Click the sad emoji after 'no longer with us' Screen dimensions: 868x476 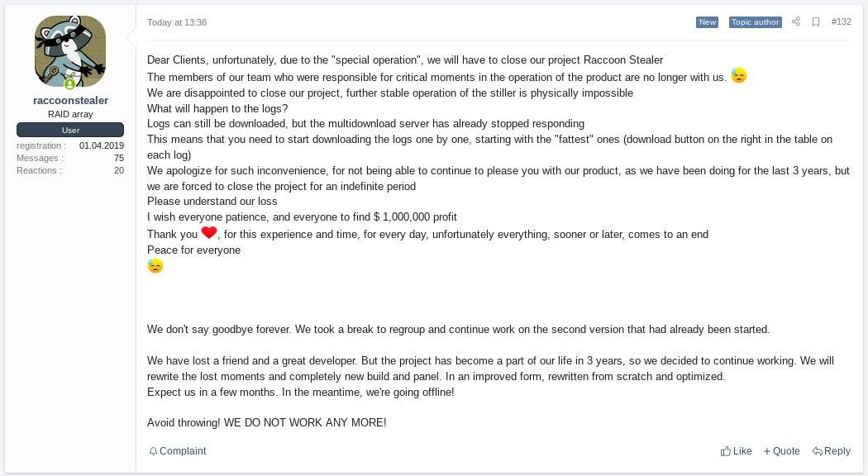(739, 76)
